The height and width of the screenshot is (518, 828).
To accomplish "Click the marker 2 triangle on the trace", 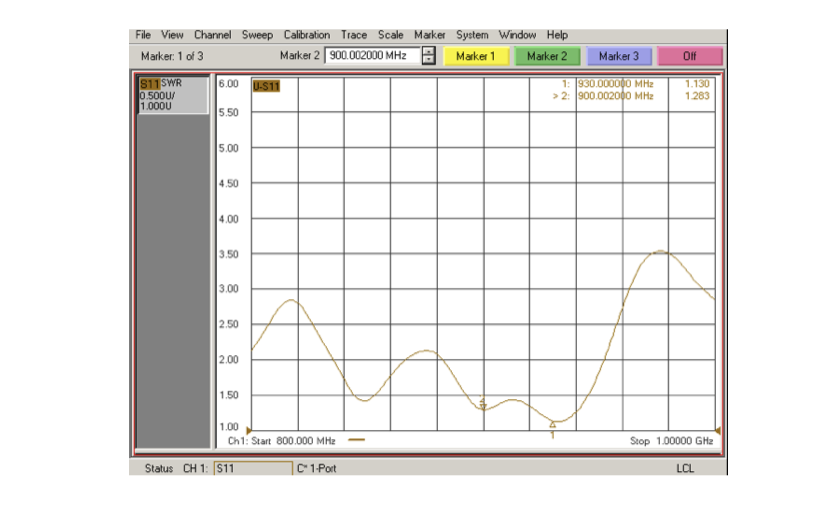I will [x=483, y=405].
